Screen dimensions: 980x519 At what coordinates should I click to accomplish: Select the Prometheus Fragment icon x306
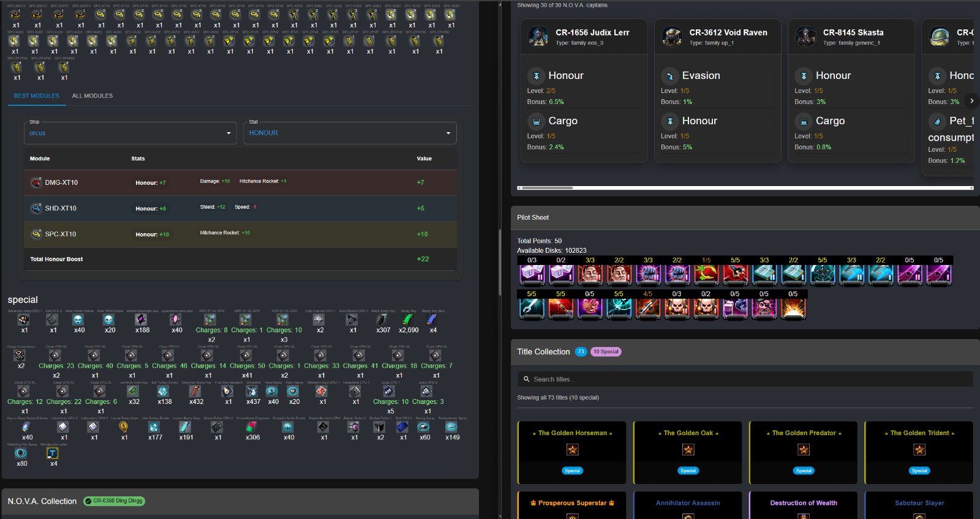[x=252, y=427]
